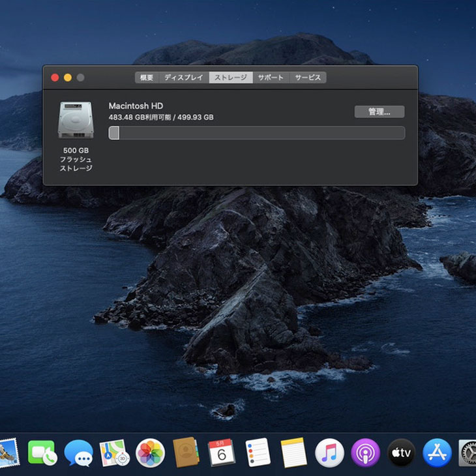This screenshot has height=476, width=476.
Task: Click the 500 GB フラッシュストレージ label
Action: (x=76, y=159)
